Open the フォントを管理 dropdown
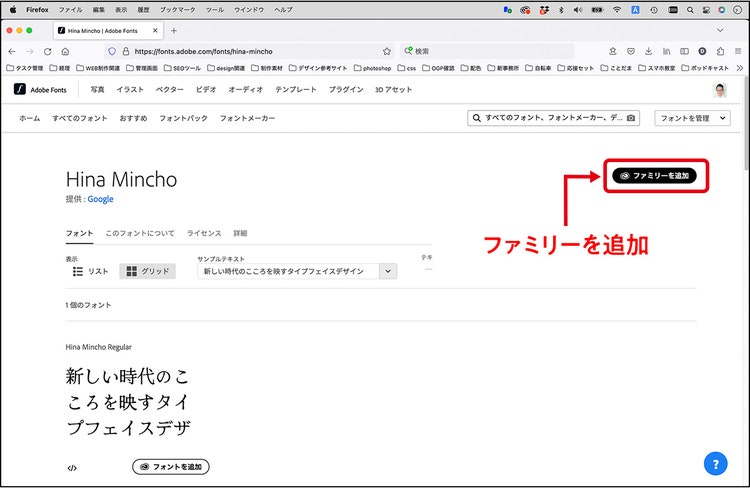Image resolution: width=750 pixels, height=488 pixels. point(692,118)
